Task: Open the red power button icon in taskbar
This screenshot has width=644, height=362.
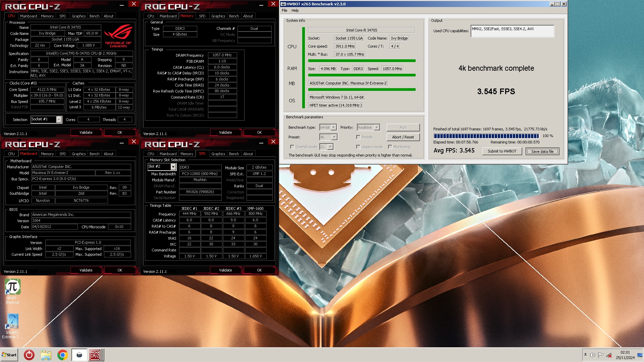Action: tap(29, 355)
